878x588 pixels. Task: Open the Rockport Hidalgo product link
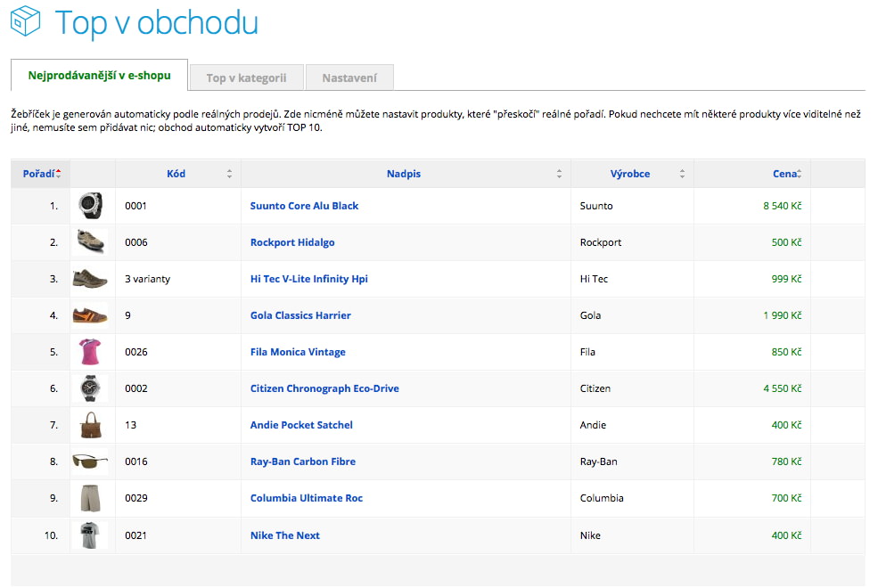(292, 242)
